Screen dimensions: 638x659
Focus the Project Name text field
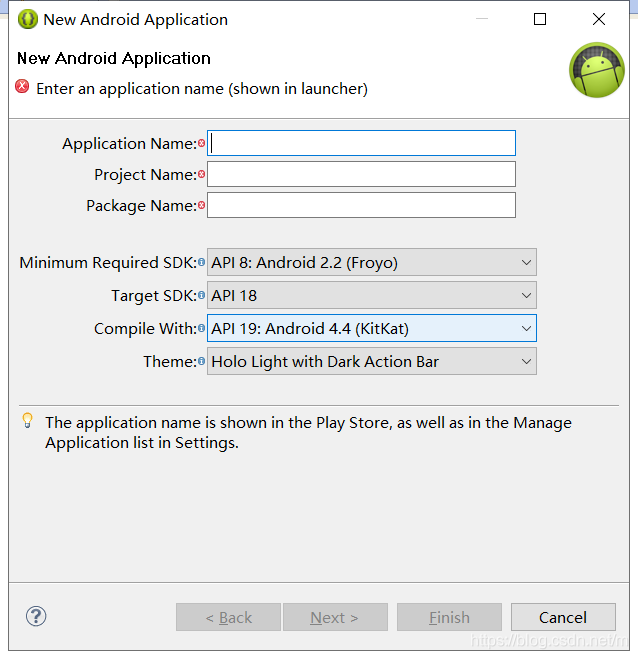[361, 174]
